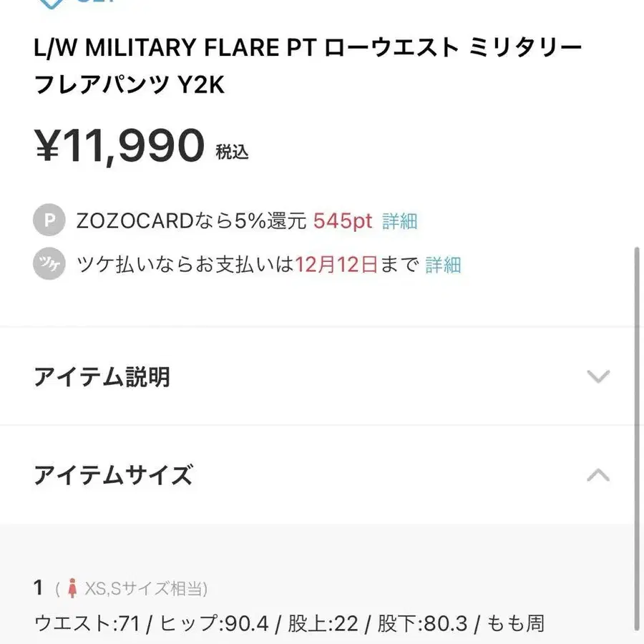Viewport: 644px width, 644px height.
Task: Expand the アイテム説明 down chevron
Action: (597, 376)
